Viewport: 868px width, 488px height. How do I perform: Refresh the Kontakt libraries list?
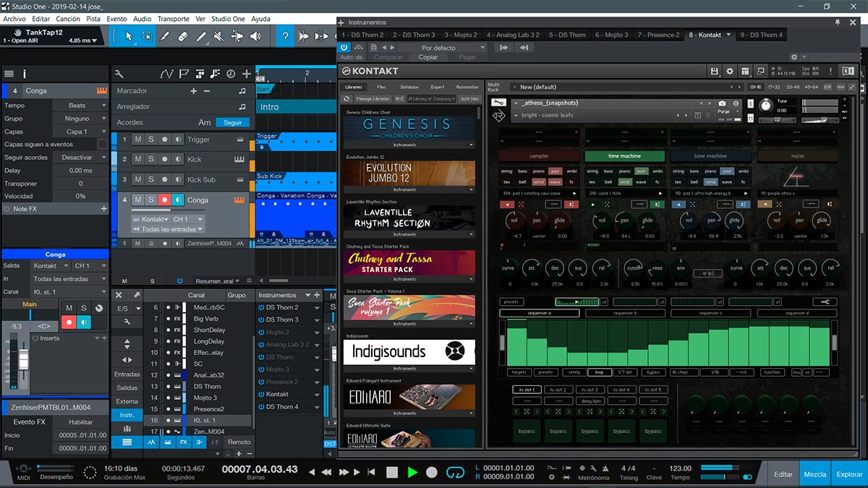pyautogui.click(x=347, y=98)
